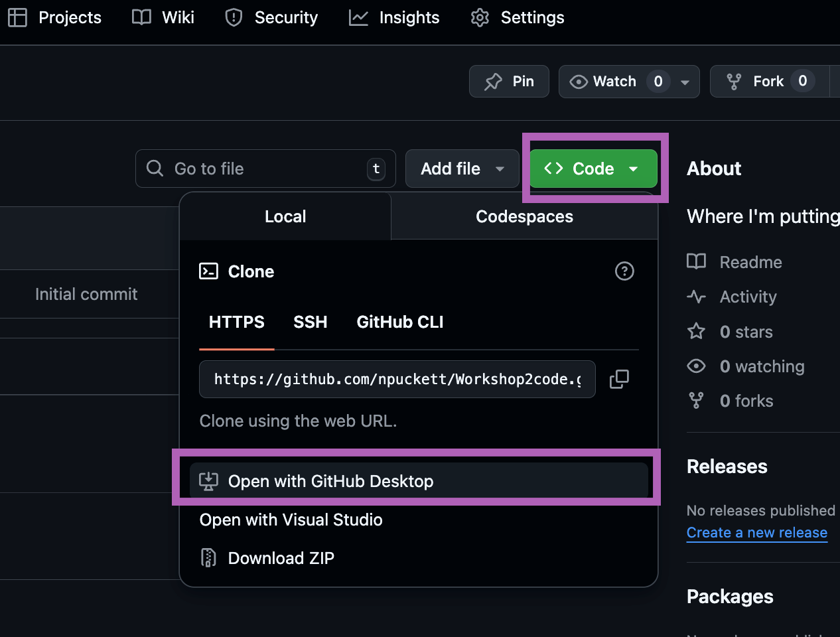Click the green Code dropdown button
The width and height of the screenshot is (840, 637).
593,169
